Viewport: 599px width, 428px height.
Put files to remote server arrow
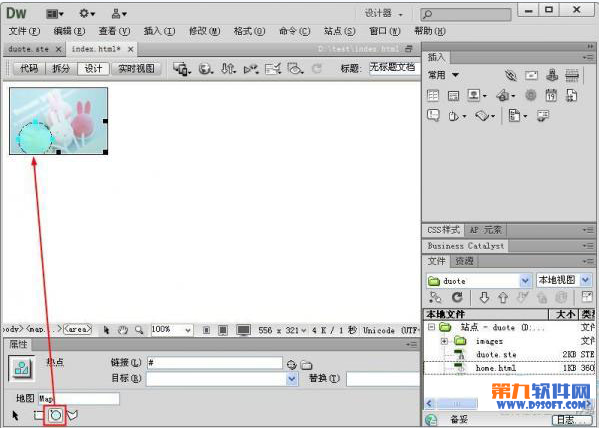503,297
